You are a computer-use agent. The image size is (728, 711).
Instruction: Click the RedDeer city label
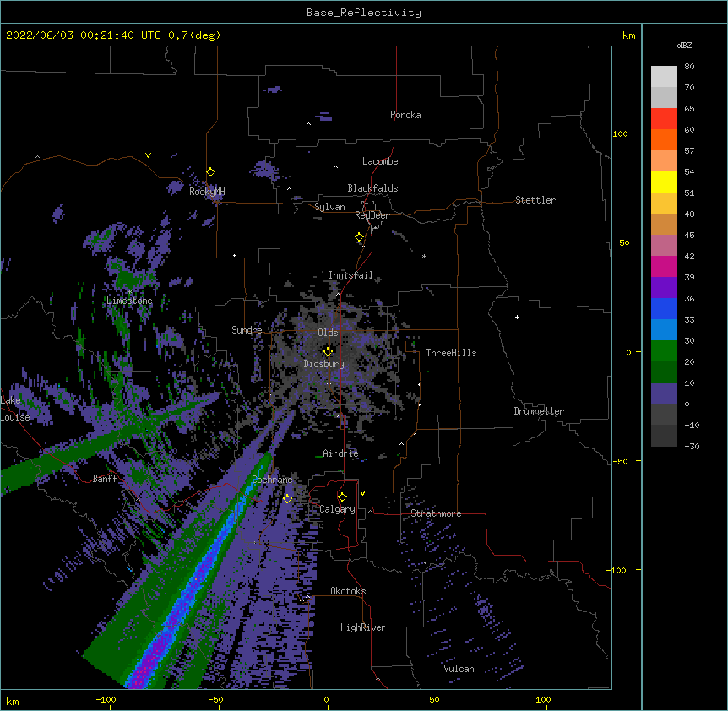pos(372,215)
